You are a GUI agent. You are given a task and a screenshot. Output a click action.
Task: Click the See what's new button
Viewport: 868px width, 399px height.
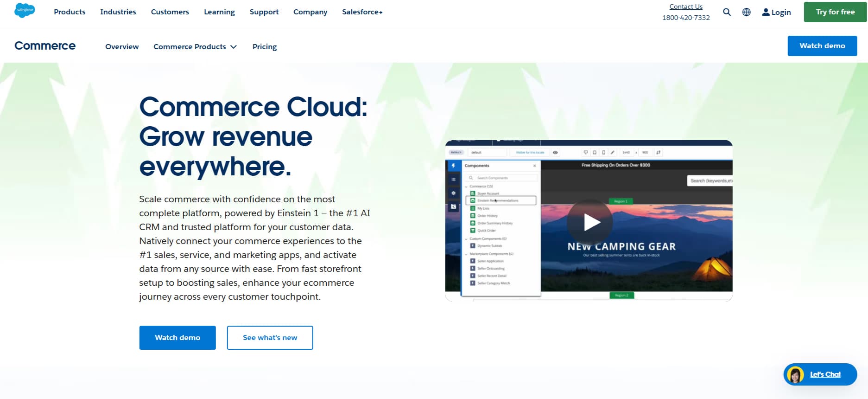point(270,337)
